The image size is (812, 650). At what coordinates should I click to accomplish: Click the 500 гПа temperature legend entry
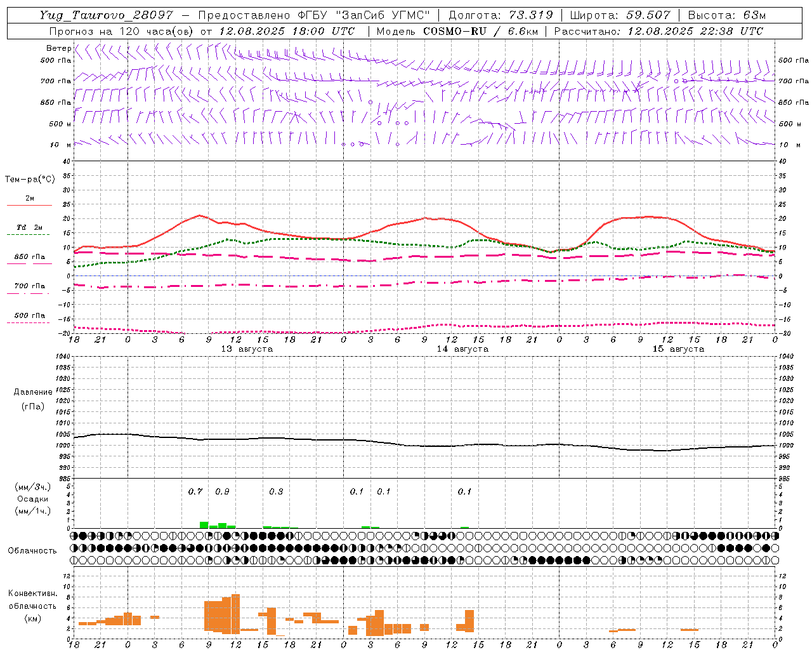pyautogui.click(x=30, y=315)
